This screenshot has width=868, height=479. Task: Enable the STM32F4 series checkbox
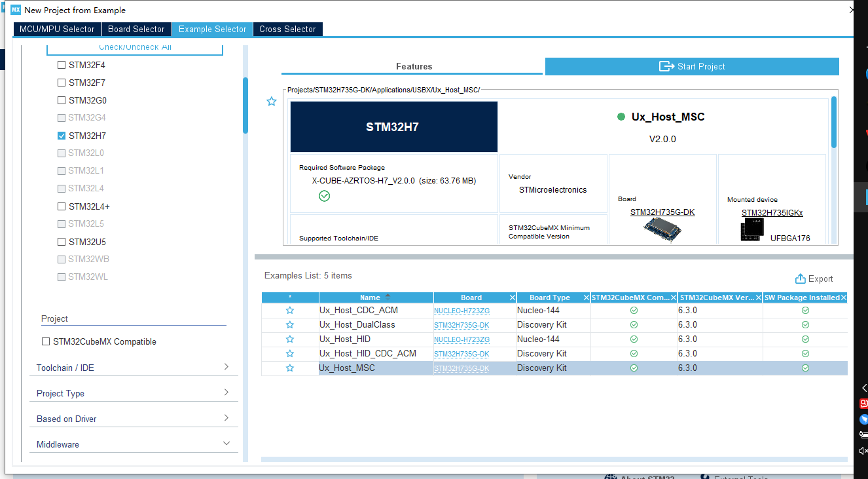[62, 65]
